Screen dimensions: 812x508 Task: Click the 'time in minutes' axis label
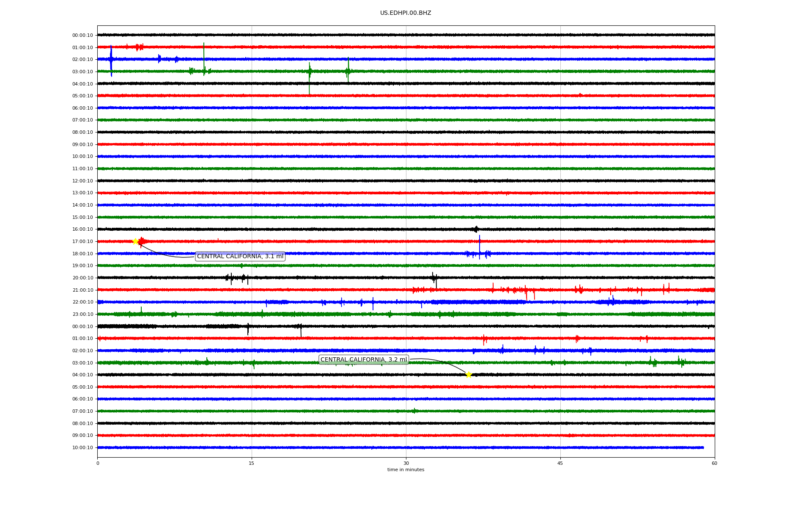(406, 470)
